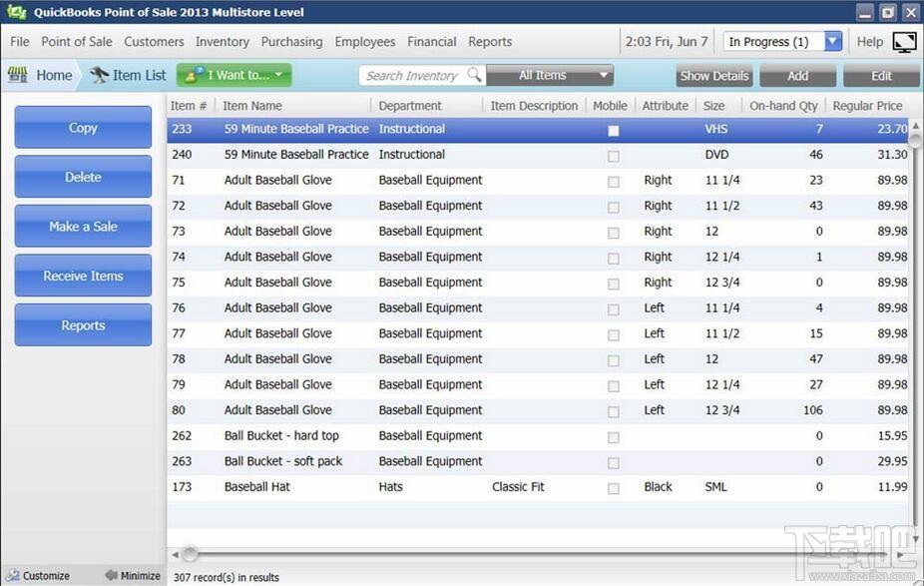
Task: Toggle Mobile checkbox for Ball Bucket - soft pack
Action: click(614, 463)
